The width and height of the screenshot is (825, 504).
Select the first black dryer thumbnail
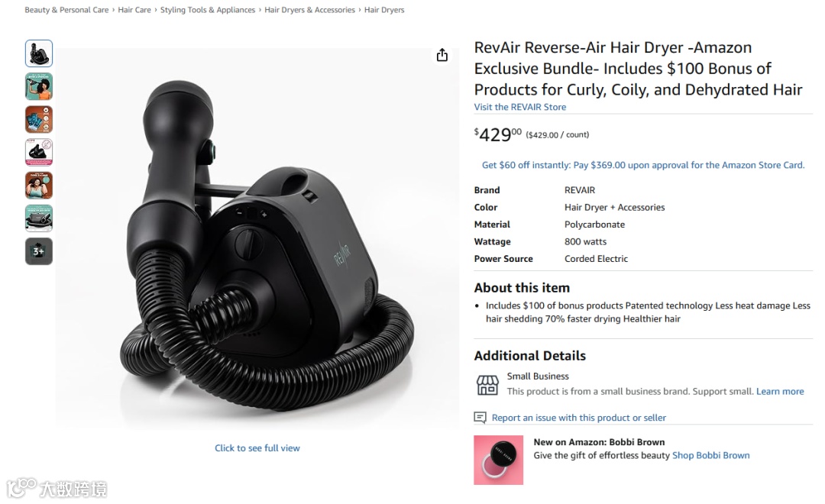[39, 53]
